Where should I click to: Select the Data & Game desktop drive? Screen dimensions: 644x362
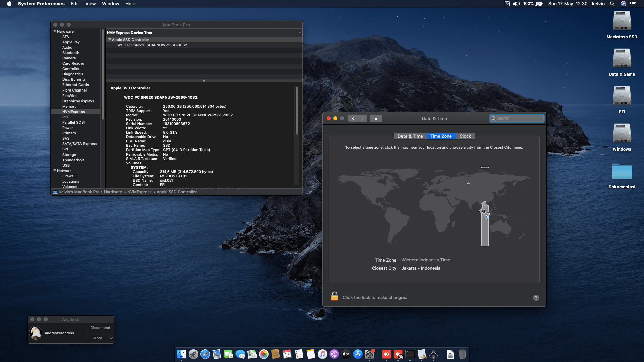point(622,63)
